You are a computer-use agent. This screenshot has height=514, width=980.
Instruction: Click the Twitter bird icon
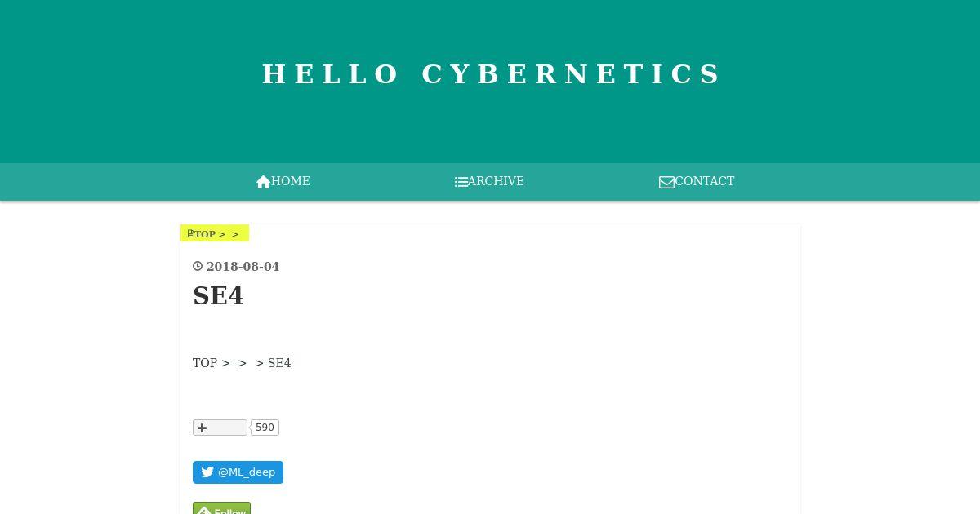[x=207, y=472]
